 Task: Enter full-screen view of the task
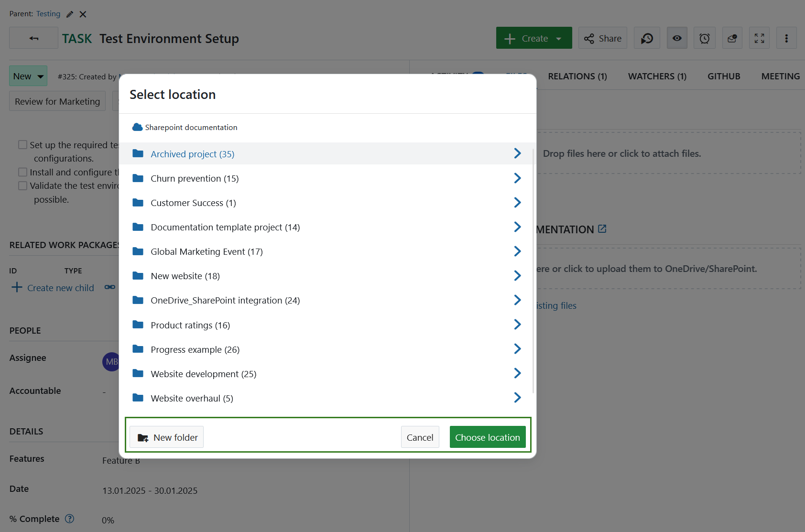click(759, 38)
